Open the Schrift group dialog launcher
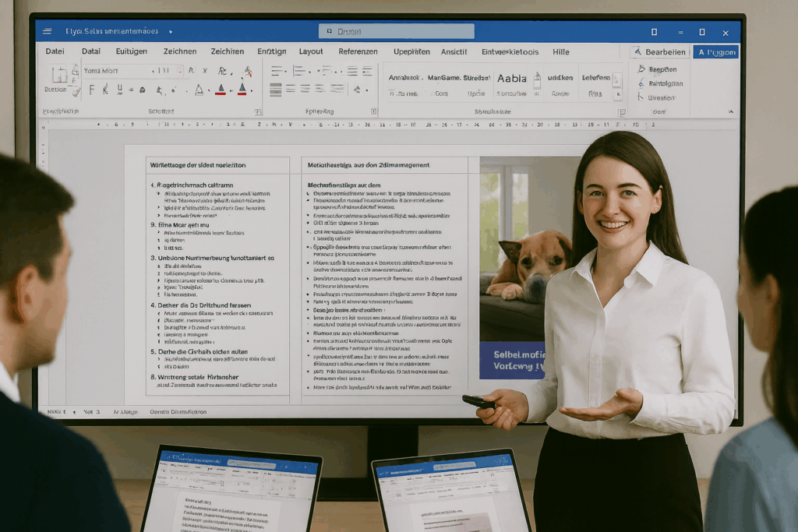798x532 pixels. coord(258,112)
